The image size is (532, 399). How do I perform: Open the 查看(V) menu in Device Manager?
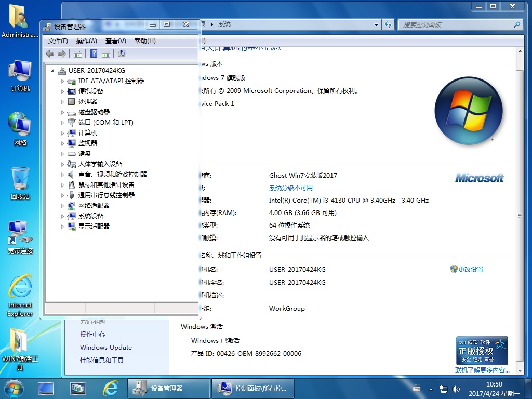[x=115, y=41]
